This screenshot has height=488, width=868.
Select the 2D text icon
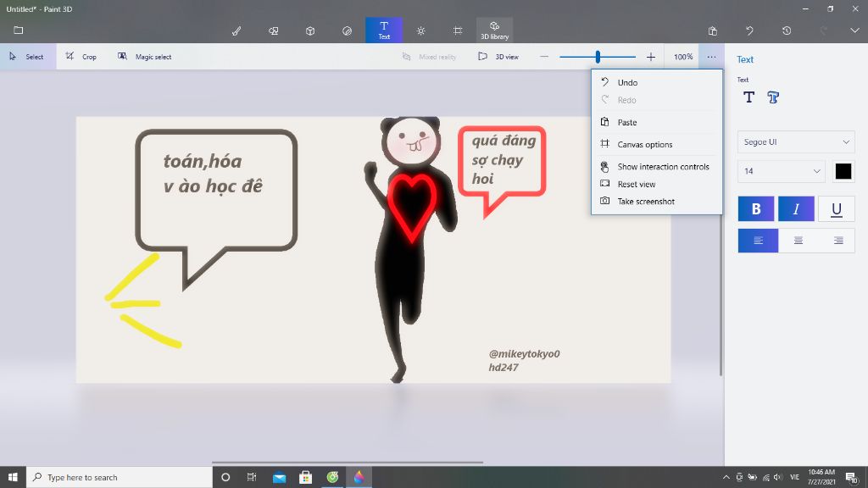[749, 98]
